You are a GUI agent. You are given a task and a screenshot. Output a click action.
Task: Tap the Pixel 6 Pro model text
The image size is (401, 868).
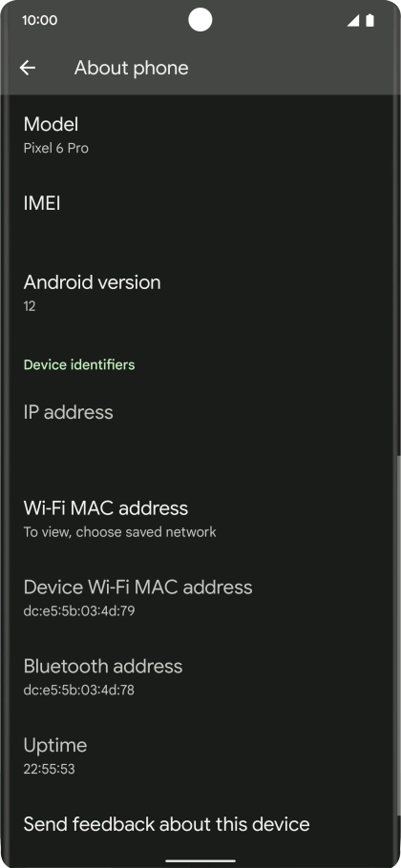click(x=56, y=149)
